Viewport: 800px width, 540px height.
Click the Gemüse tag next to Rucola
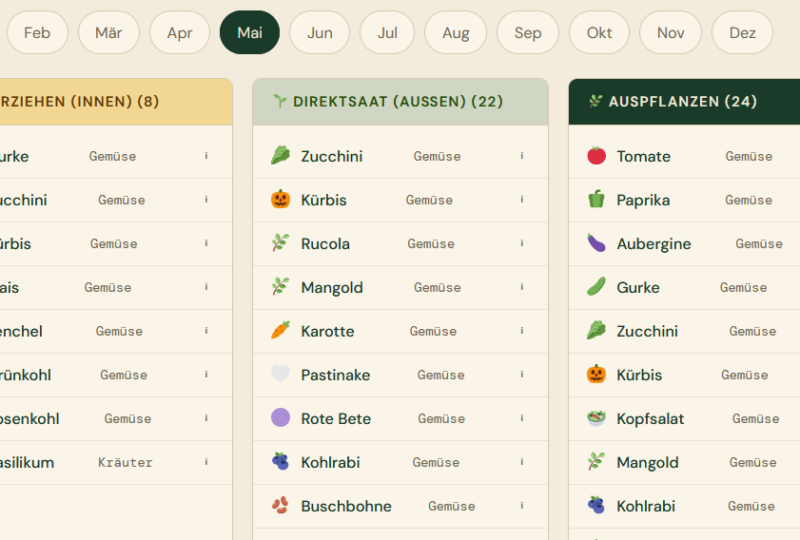click(431, 244)
